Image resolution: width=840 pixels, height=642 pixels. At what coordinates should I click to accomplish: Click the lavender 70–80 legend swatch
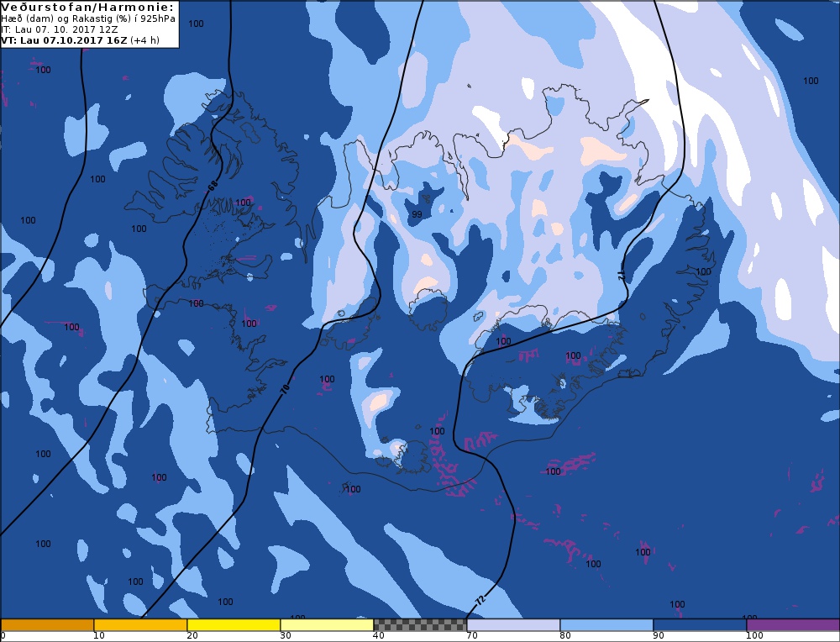pyautogui.click(x=513, y=625)
